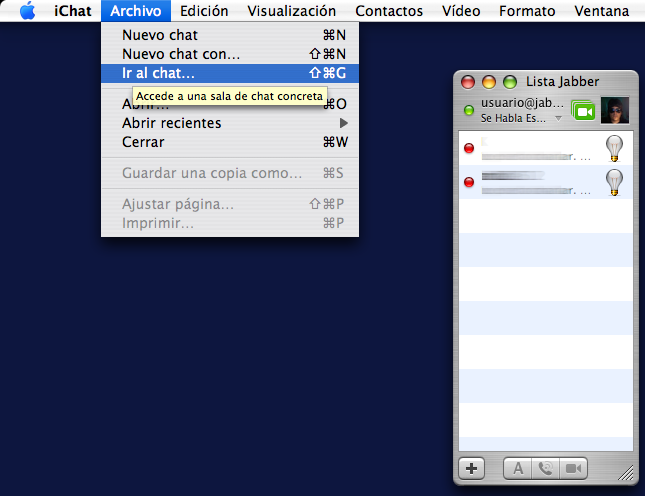645x496 pixels.
Task: Zoom the Lista Jabber window
Action: (x=510, y=82)
